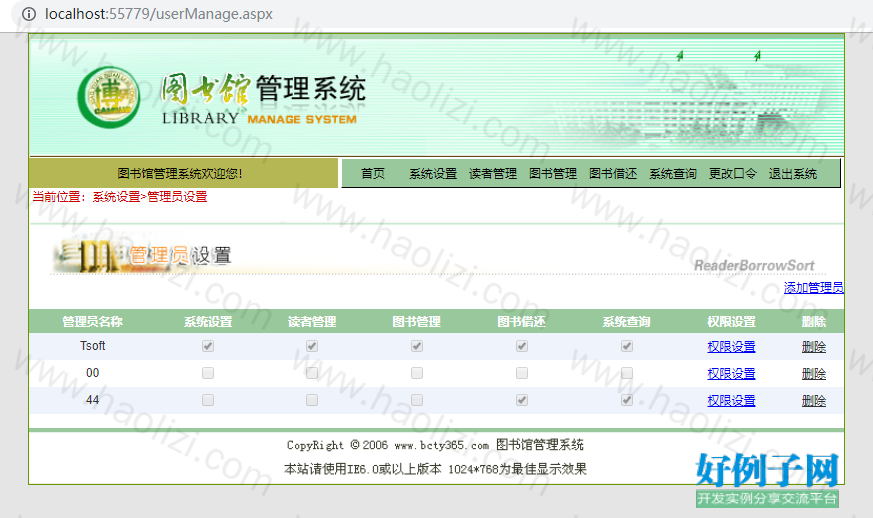Toggle 图书借还 checkbox for user 44
The width and height of the screenshot is (873, 518).
pos(522,400)
